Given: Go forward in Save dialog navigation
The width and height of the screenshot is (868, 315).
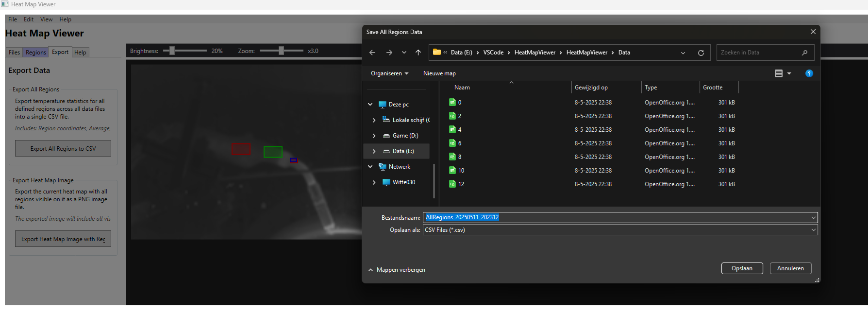Looking at the screenshot, I should pos(389,52).
